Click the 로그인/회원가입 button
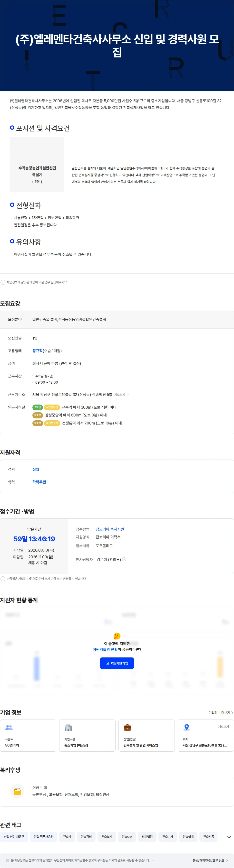Screen dimensions: 234x868 pos(117,663)
